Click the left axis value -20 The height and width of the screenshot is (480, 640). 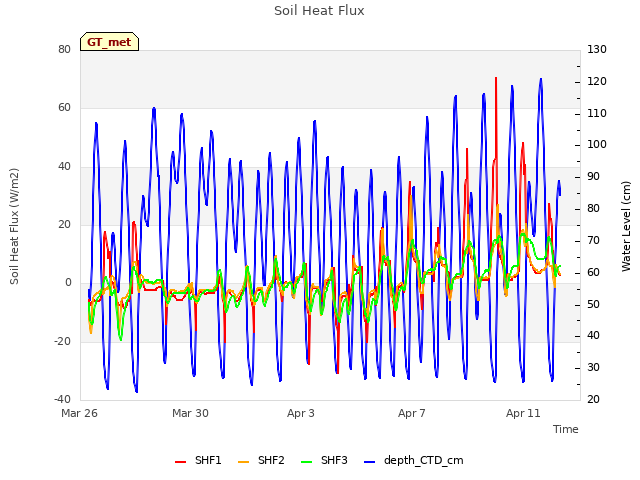point(62,341)
